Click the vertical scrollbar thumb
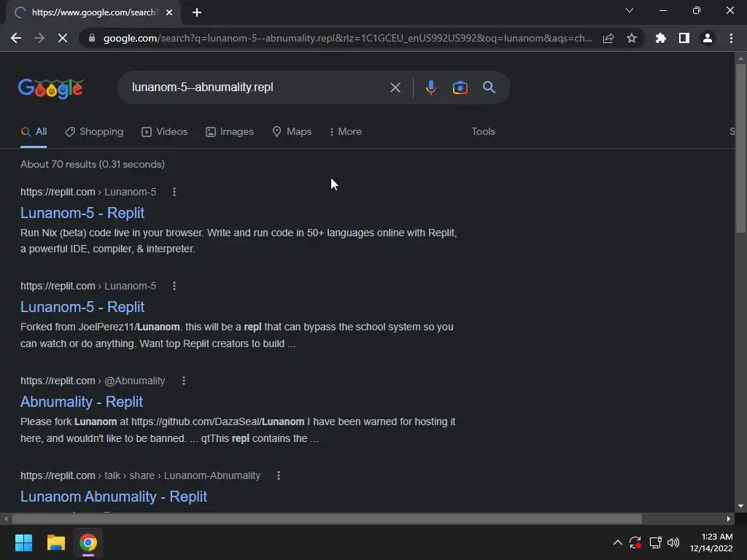747x560 pixels. point(740,148)
